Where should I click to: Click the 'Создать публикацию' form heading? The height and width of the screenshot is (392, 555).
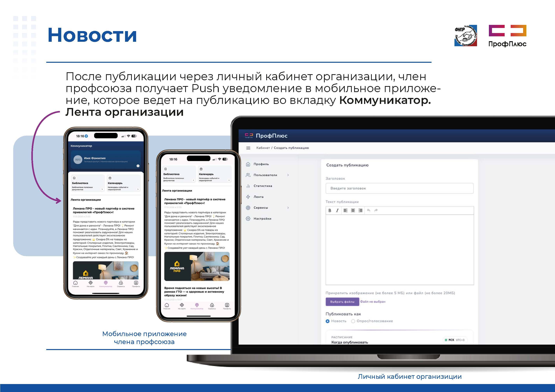(347, 165)
